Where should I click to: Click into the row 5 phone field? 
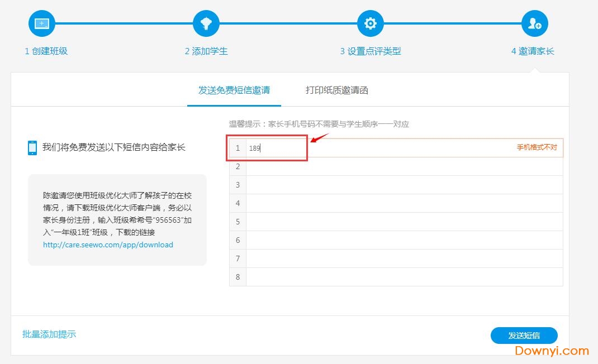[x=404, y=222]
